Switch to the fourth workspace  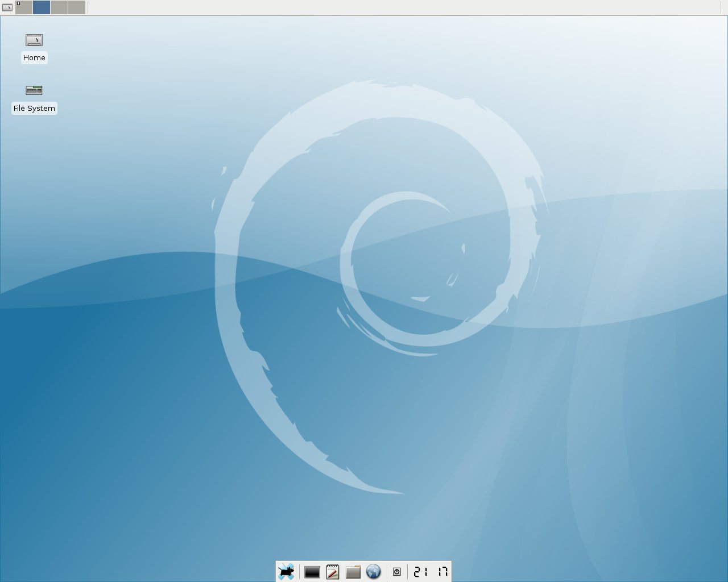pyautogui.click(x=76, y=7)
